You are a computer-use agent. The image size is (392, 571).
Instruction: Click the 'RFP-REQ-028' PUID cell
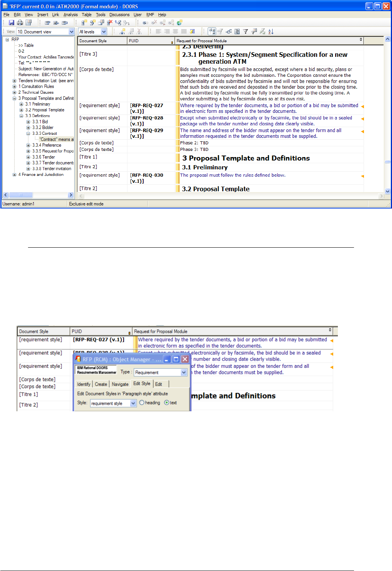151,121
